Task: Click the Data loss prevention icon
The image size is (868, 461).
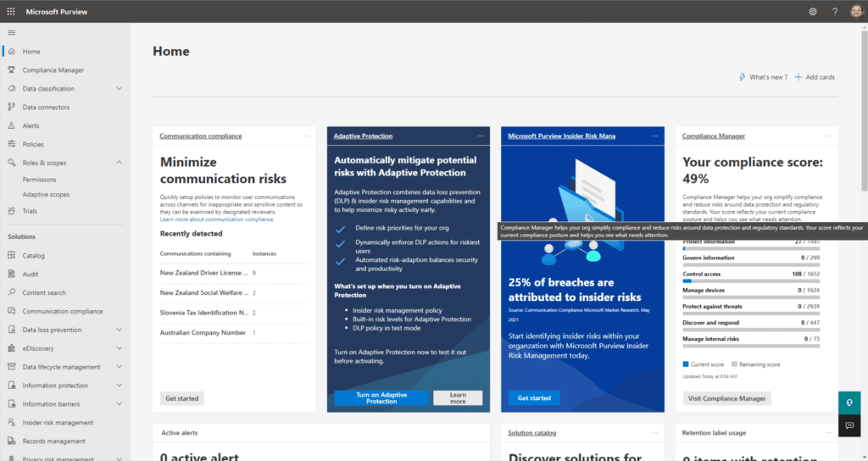Action: (12, 330)
